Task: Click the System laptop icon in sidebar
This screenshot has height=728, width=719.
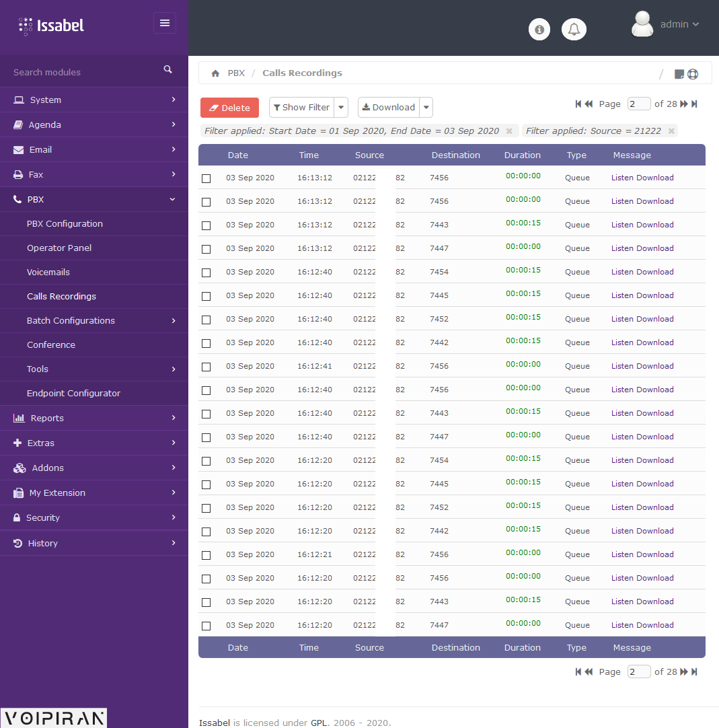Action: pos(19,100)
